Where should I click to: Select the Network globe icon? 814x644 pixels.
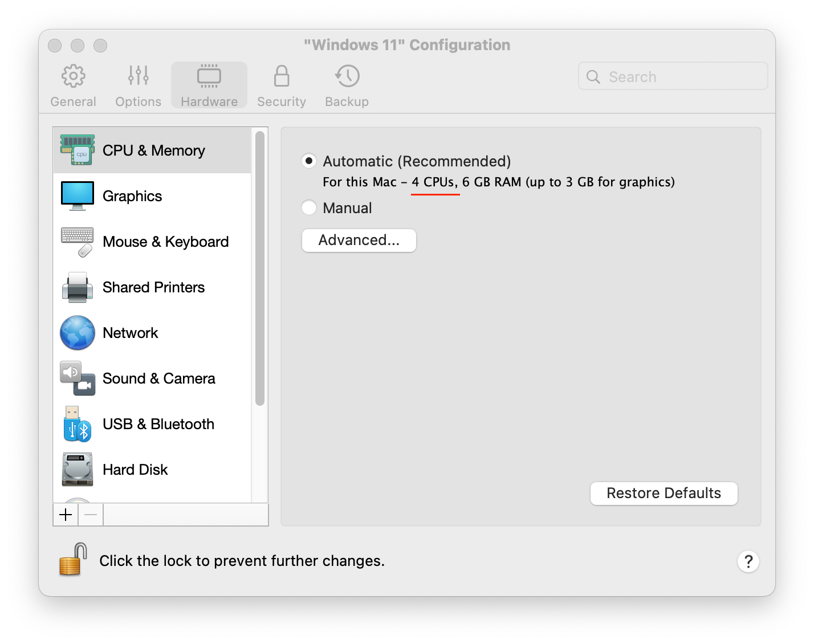(x=78, y=333)
